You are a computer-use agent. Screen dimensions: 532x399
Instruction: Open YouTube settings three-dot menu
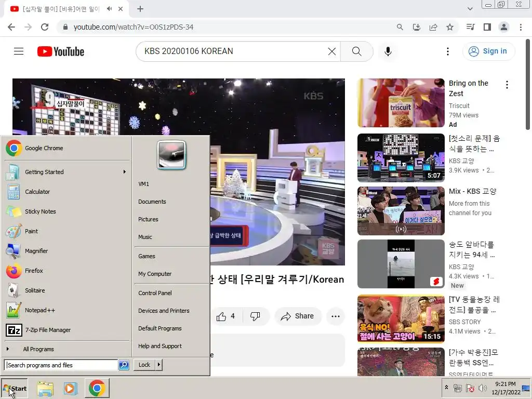pos(448,51)
